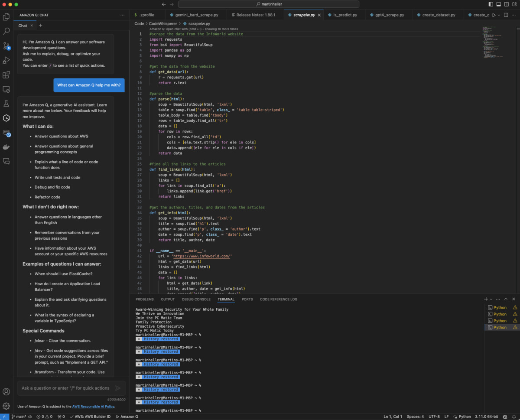
Task: Toggle the bottom panel visibility
Action: click(498, 4)
